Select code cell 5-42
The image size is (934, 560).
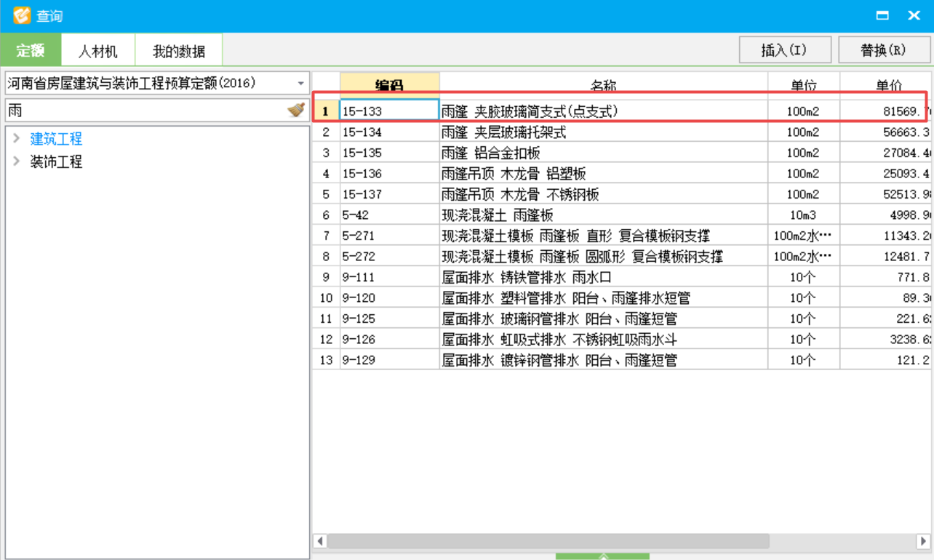click(390, 215)
